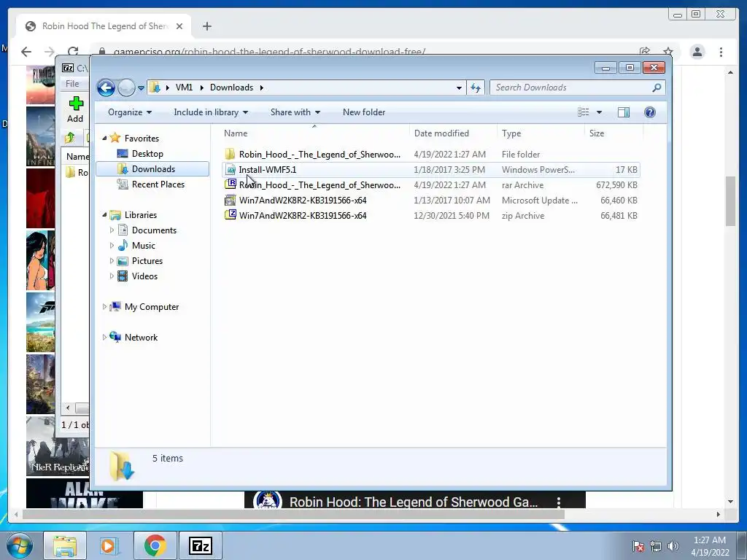Expand the Pictures library node

[112, 261]
